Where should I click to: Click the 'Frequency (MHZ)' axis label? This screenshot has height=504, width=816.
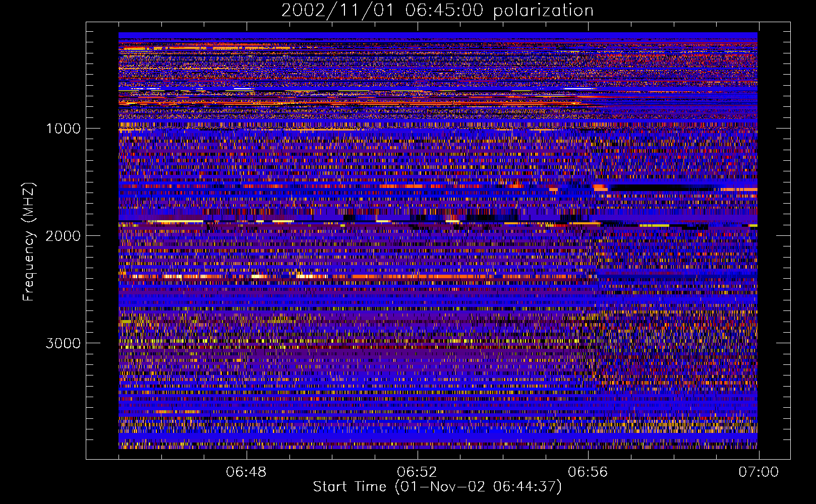29,242
